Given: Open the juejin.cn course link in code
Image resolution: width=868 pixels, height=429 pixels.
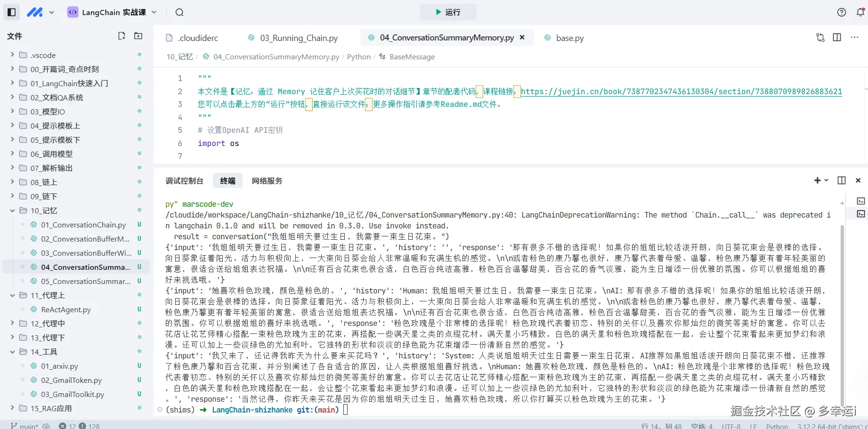Looking at the screenshot, I should [x=681, y=91].
